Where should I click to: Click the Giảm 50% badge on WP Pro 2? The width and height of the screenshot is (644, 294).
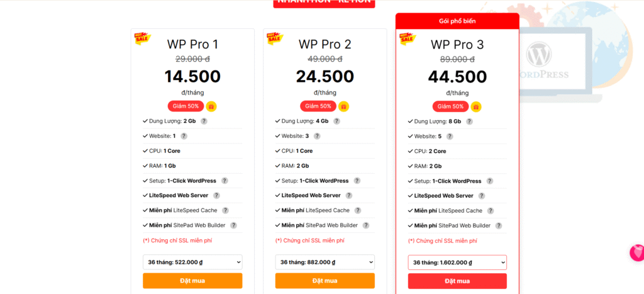pos(318,106)
